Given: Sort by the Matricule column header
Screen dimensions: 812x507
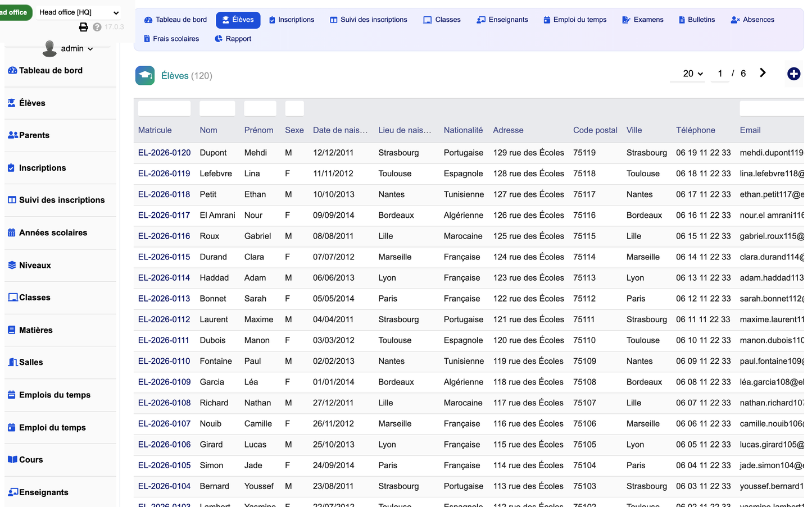Looking at the screenshot, I should 155,130.
